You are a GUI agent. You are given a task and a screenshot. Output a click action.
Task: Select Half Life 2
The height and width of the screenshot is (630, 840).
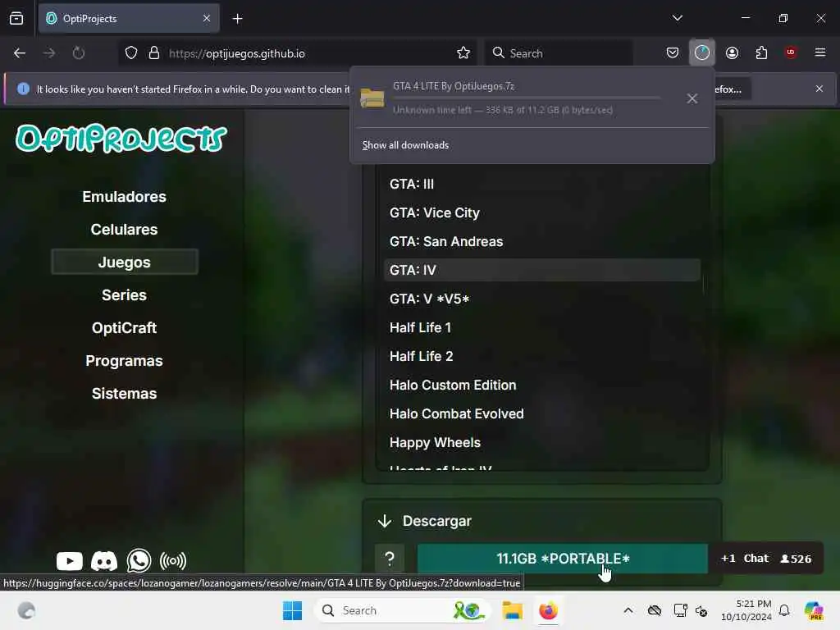(542, 356)
